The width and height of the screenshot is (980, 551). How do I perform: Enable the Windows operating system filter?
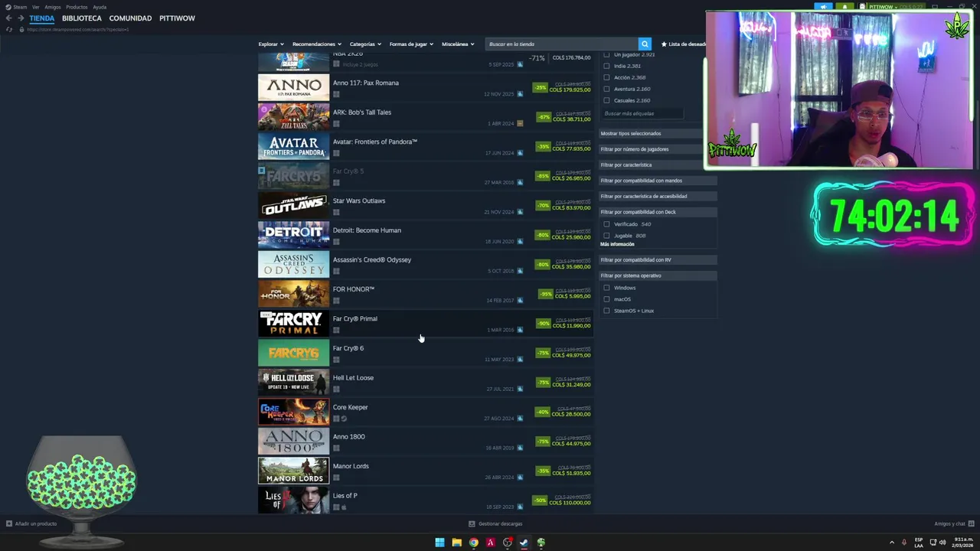(606, 288)
